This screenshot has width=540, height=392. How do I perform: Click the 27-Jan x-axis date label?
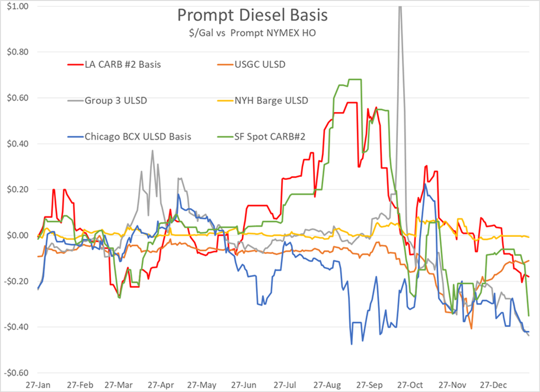point(38,385)
